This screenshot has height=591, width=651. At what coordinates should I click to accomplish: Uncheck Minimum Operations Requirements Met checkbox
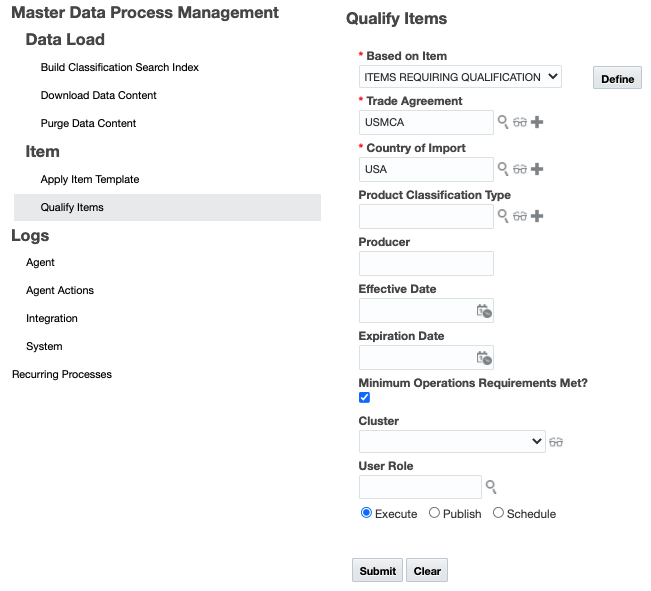point(365,398)
